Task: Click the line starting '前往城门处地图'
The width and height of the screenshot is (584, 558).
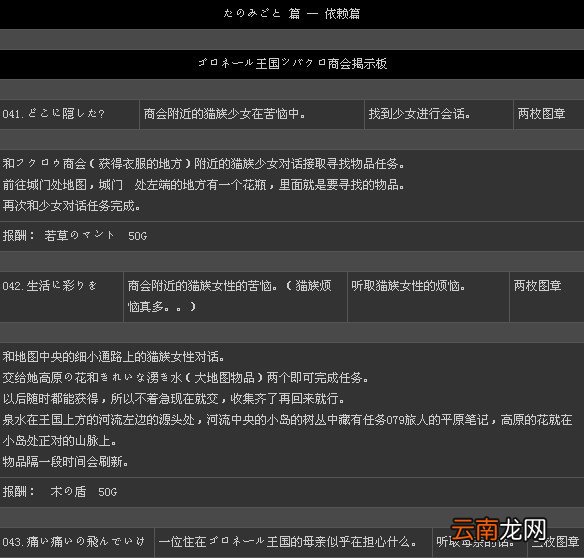Action: [203, 184]
